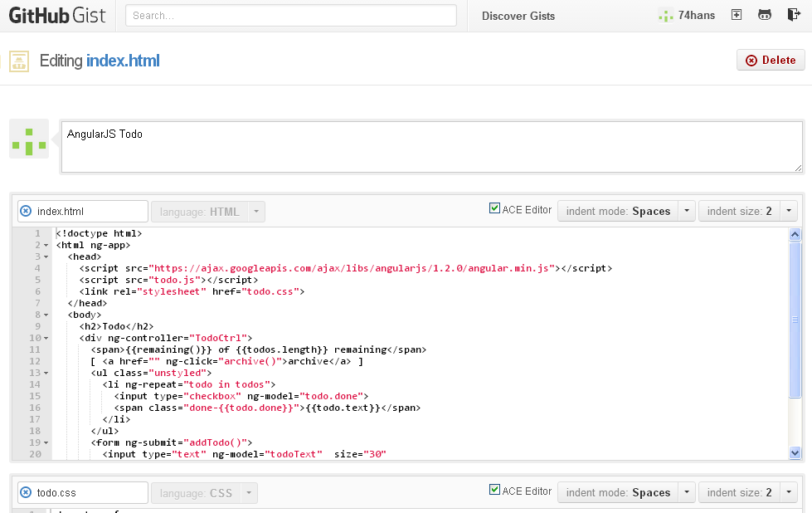Collapse the form fold on line 19
This screenshot has height=513, width=812.
[46, 443]
